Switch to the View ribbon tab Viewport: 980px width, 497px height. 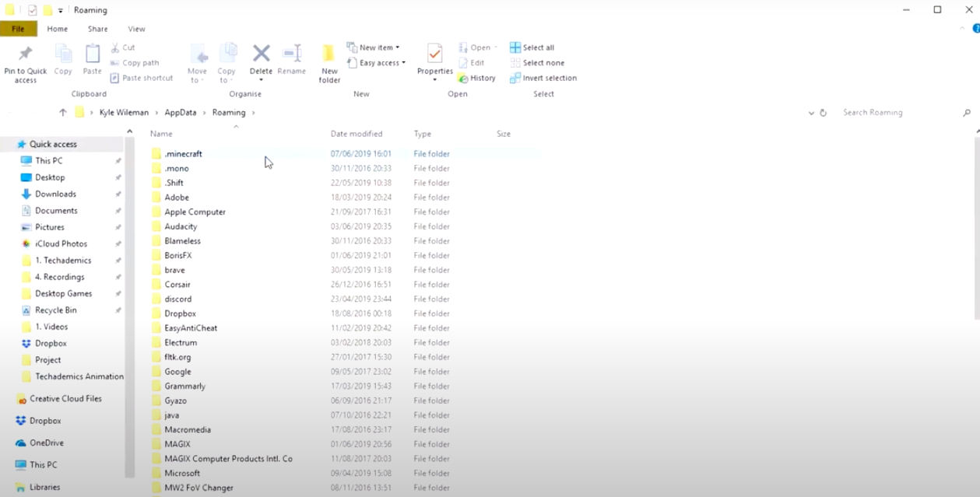click(136, 29)
